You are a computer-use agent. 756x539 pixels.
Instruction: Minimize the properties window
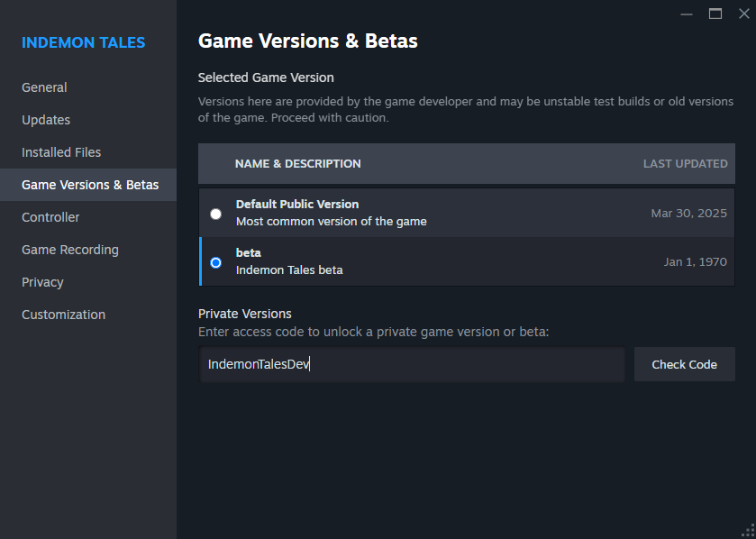pyautogui.click(x=687, y=14)
